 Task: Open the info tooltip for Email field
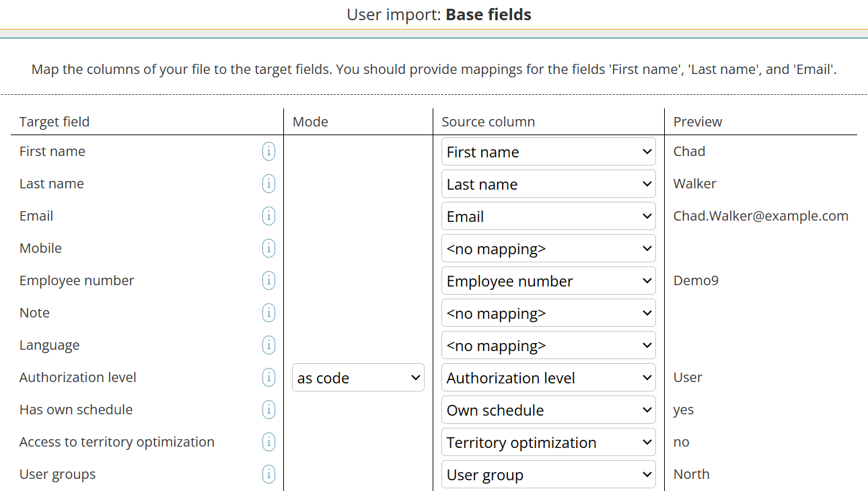pos(268,215)
